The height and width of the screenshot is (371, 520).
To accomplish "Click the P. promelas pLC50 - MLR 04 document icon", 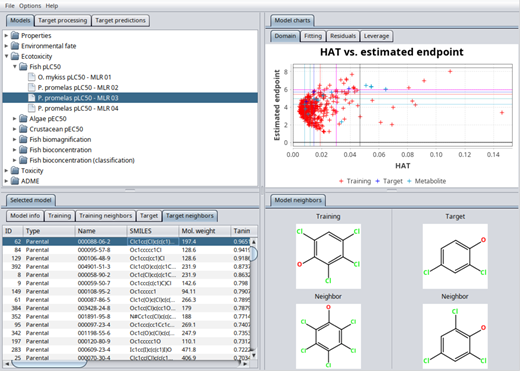I will (32, 108).
